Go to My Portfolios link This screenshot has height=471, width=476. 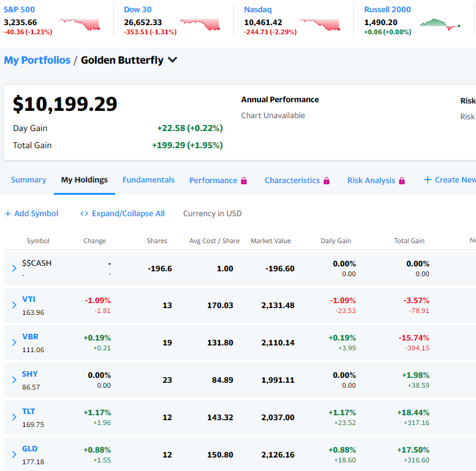37,60
